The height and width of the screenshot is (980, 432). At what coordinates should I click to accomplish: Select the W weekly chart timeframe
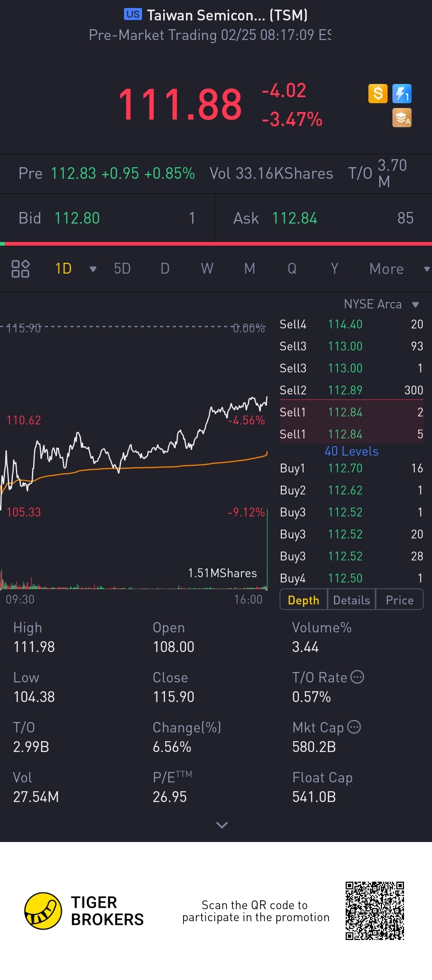(x=207, y=269)
